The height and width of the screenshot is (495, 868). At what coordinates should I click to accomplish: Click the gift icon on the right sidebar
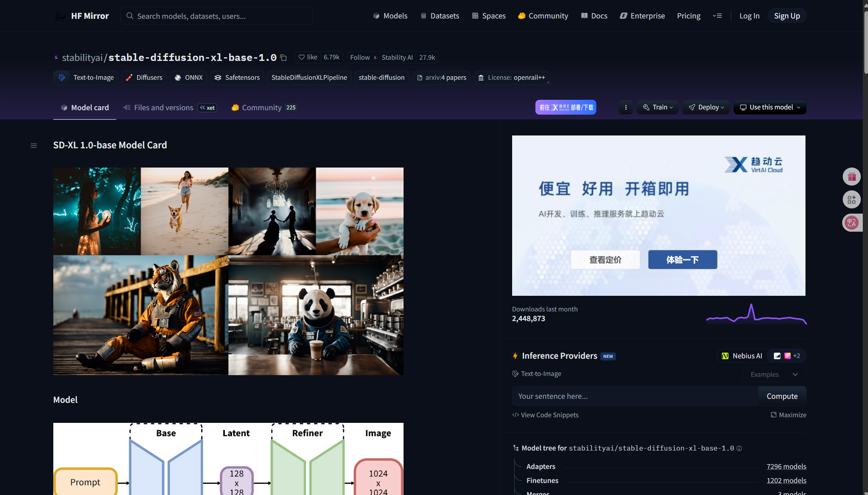coord(852,176)
